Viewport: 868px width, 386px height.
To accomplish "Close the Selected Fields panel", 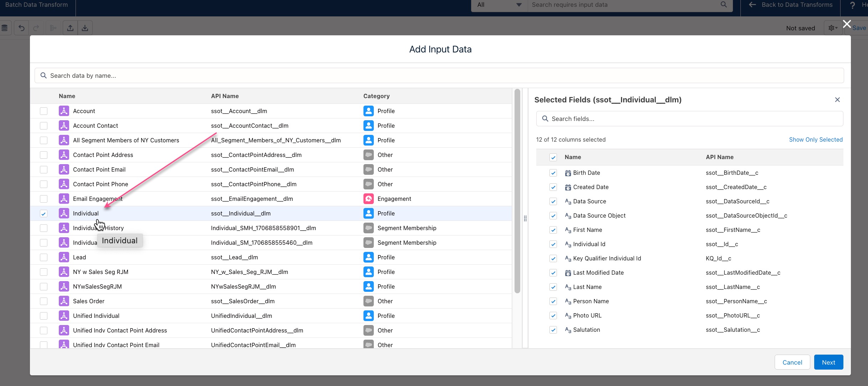I will 837,100.
